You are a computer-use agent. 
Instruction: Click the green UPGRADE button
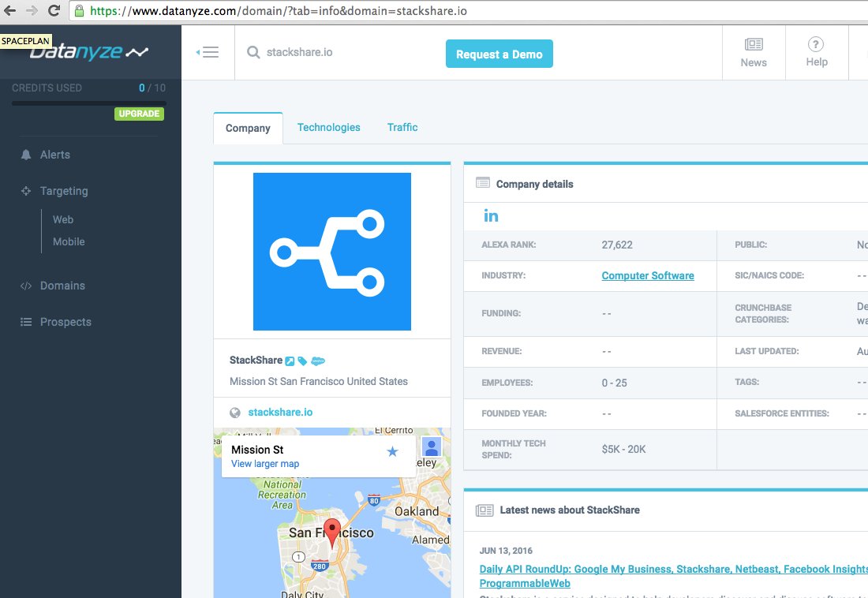point(139,114)
